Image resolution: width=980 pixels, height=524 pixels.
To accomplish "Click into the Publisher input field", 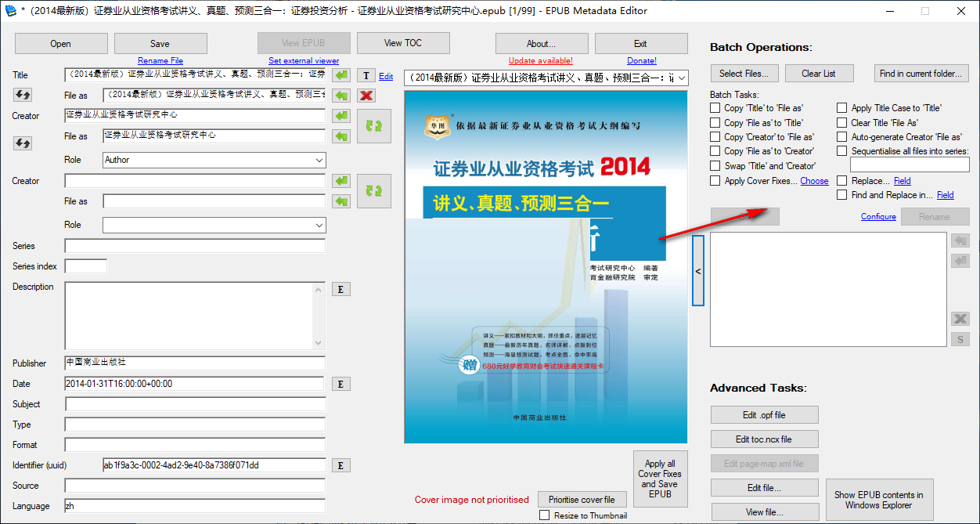I will (195, 363).
